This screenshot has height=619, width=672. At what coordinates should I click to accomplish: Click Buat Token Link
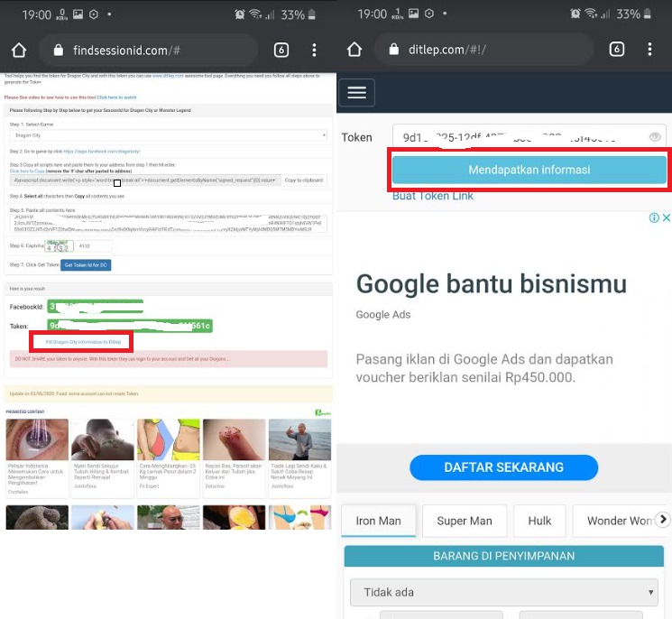[x=433, y=197]
